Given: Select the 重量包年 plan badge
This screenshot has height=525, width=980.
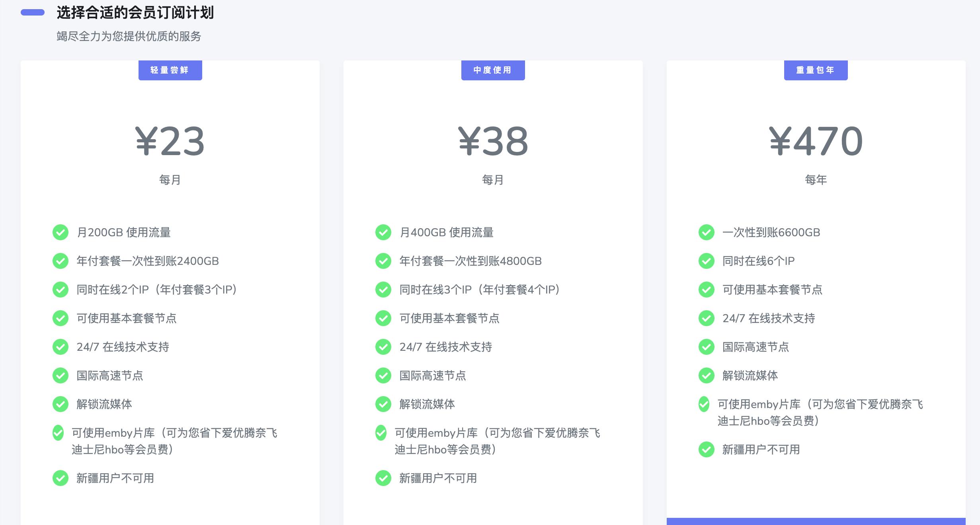Looking at the screenshot, I should [x=816, y=70].
